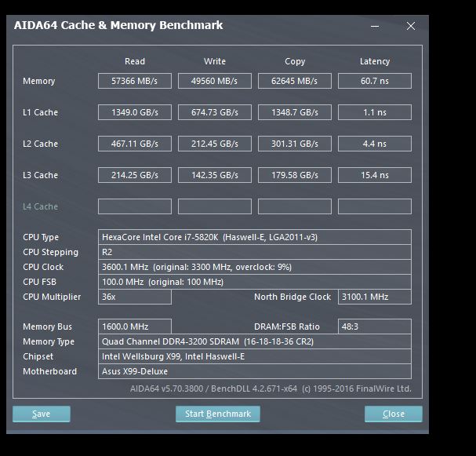Select L1 Cache read 1349.0 GB/s
The image size is (476, 456).
tap(135, 112)
